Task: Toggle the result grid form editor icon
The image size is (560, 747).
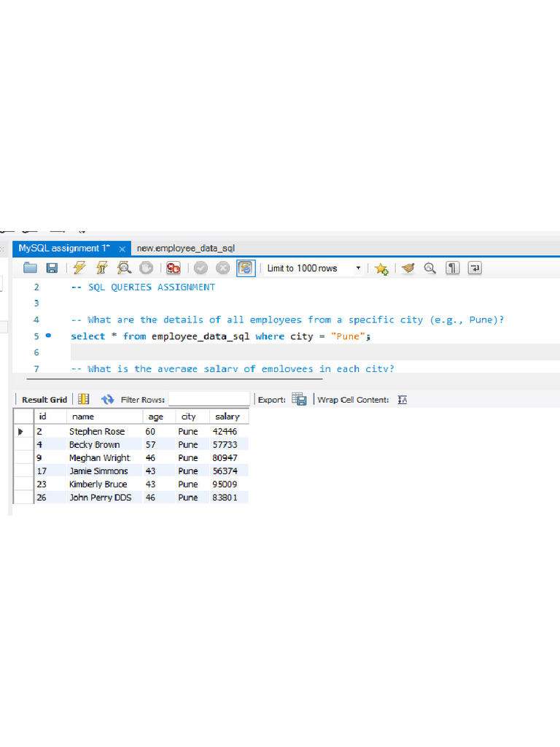Action: click(84, 399)
